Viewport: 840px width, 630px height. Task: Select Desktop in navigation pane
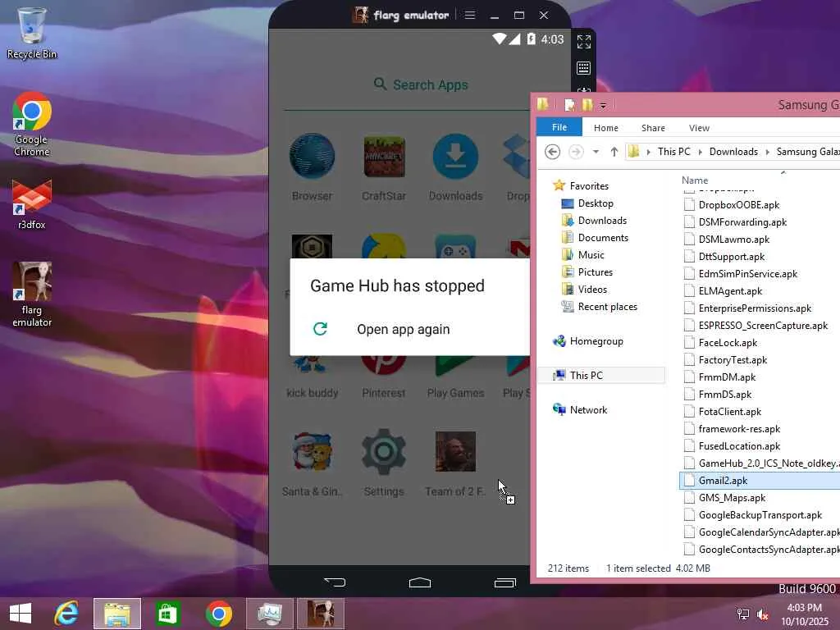[587, 203]
